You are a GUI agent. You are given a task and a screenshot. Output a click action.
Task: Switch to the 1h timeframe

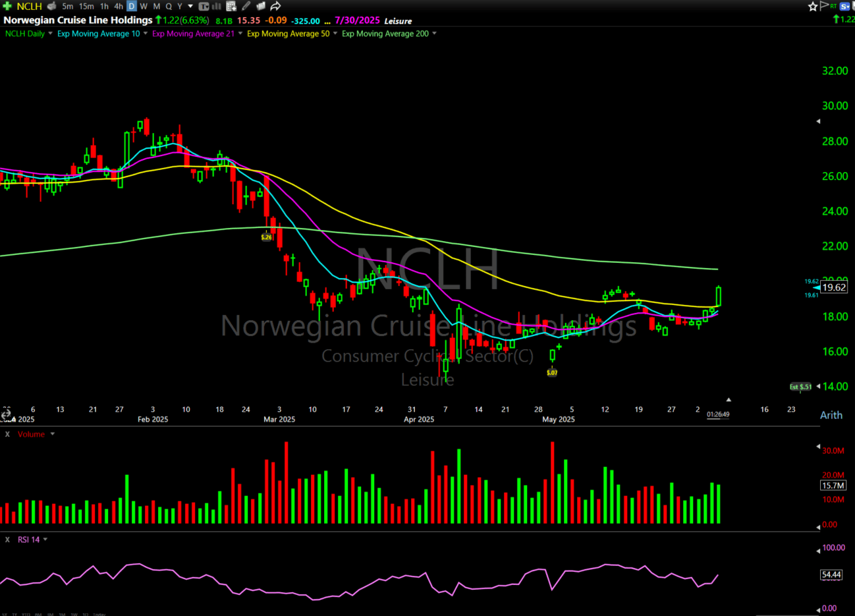[104, 6]
